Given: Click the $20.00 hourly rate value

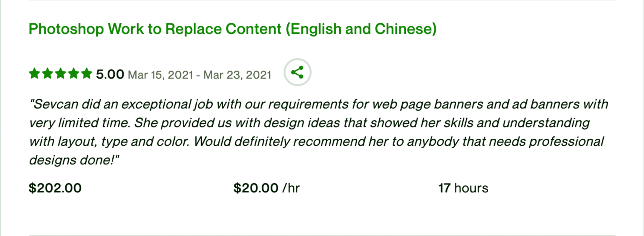Looking at the screenshot, I should pos(256,188).
